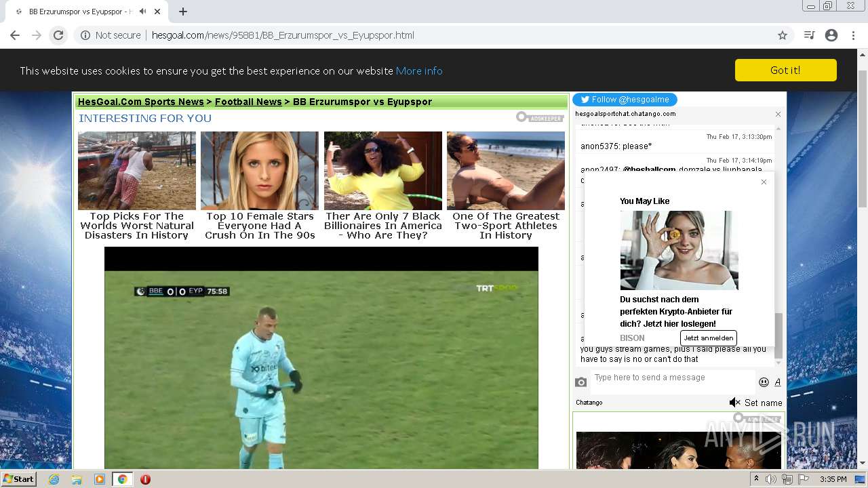Open the Chrome three-dot menu

[853, 35]
